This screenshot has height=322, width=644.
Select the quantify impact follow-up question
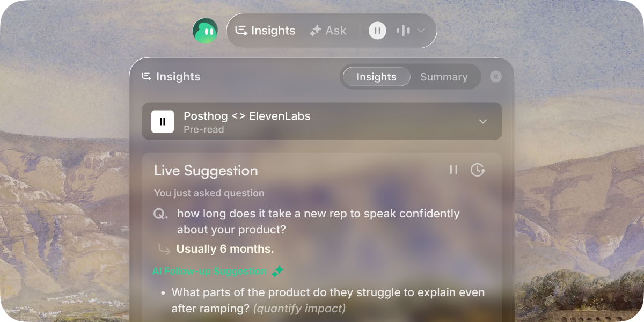pyautogui.click(x=299, y=308)
